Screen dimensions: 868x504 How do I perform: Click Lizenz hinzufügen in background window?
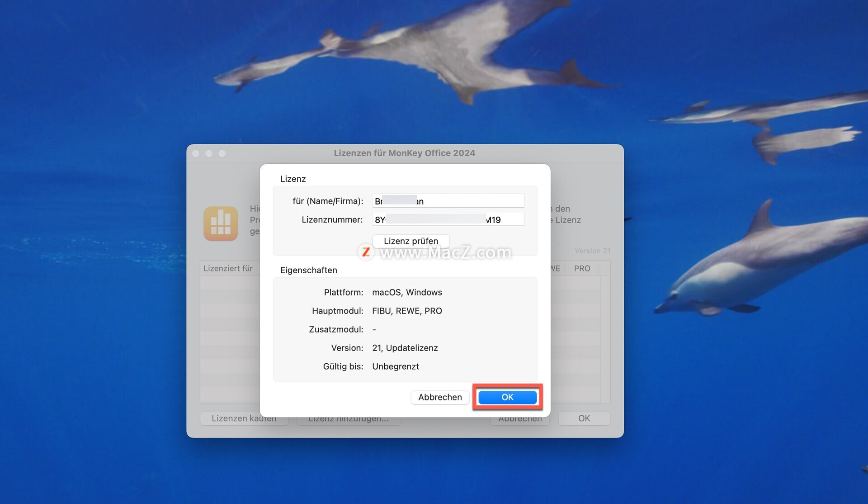click(349, 418)
